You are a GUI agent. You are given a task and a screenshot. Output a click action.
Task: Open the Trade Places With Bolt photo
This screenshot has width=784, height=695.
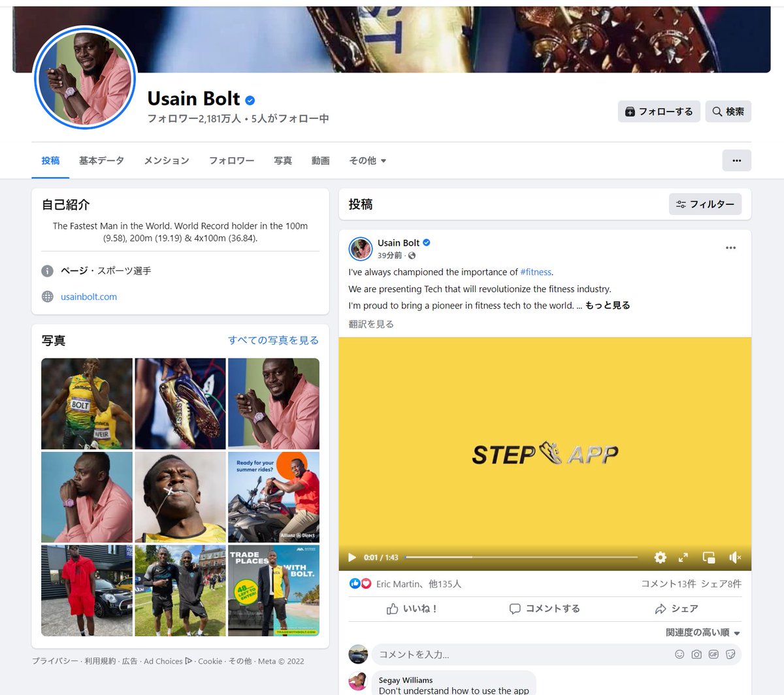274,590
